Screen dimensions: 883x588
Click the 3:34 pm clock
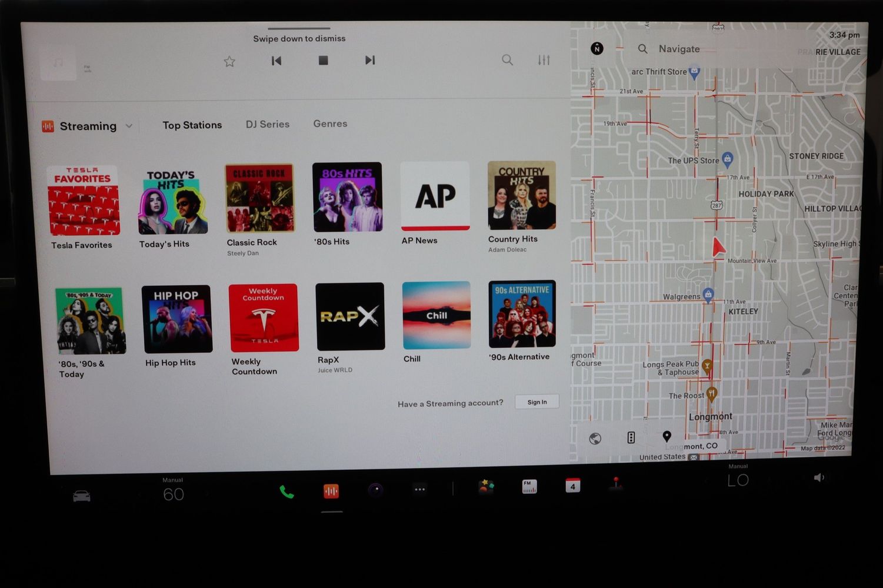click(x=844, y=35)
